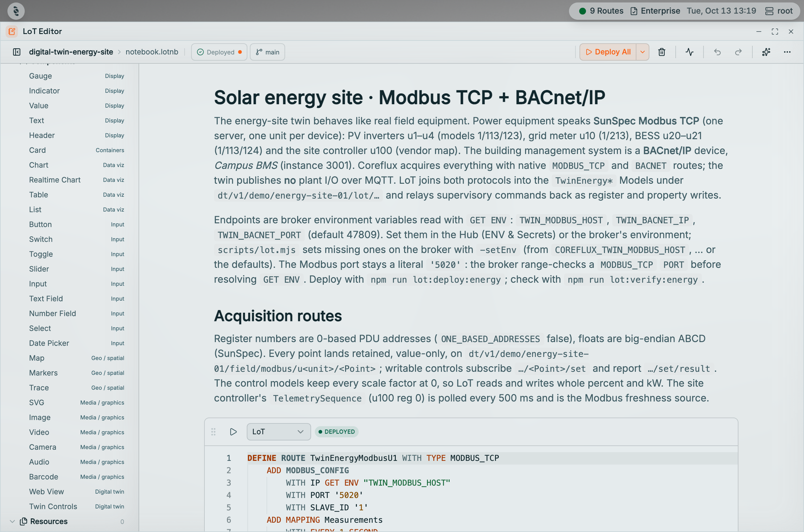Click the redo arrow icon
This screenshot has width=804, height=532.
[x=738, y=52]
